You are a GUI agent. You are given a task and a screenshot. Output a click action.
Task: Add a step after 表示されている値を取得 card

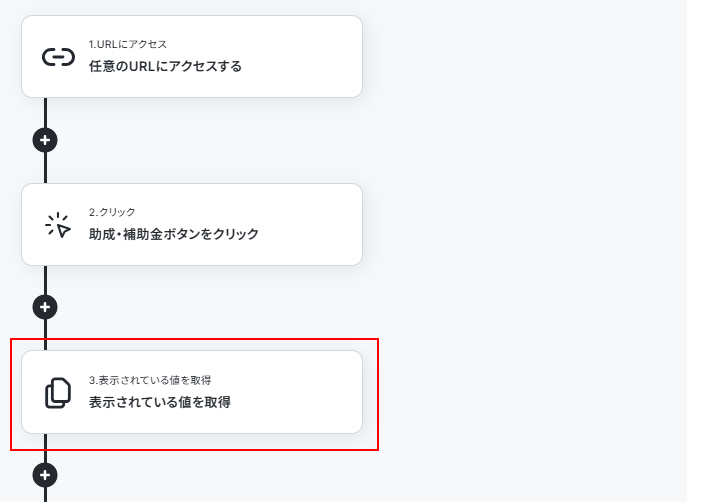click(45, 474)
